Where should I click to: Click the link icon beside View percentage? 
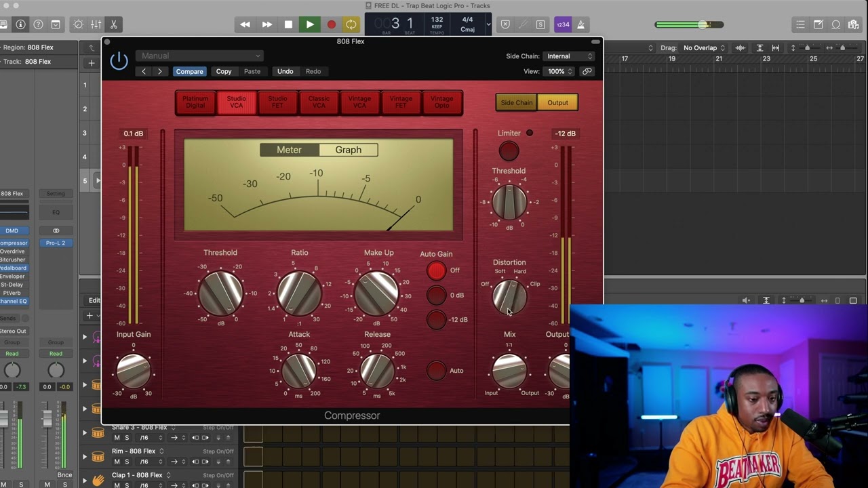tap(587, 71)
